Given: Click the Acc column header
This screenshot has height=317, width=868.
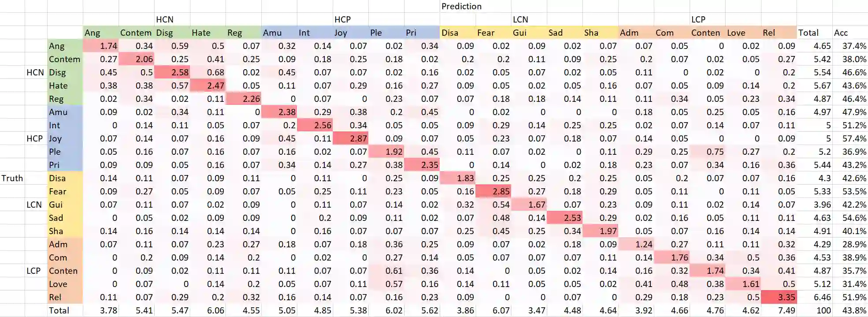Looking at the screenshot, I should 841,33.
